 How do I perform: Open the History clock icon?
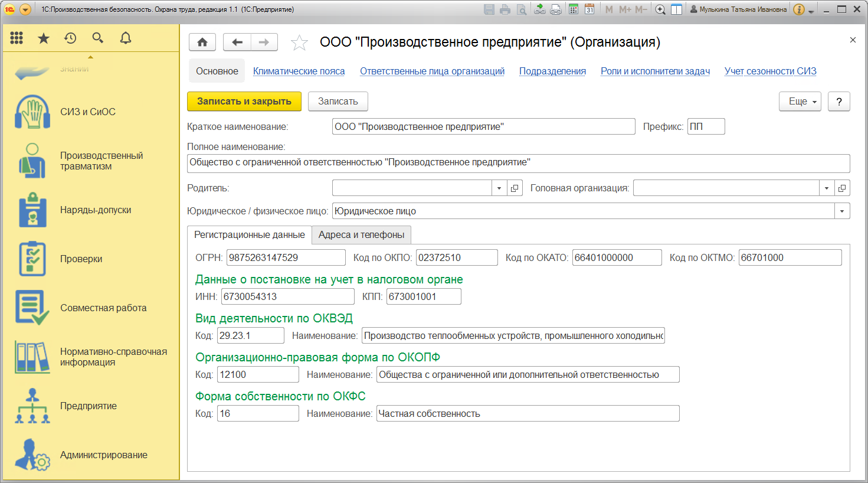70,38
